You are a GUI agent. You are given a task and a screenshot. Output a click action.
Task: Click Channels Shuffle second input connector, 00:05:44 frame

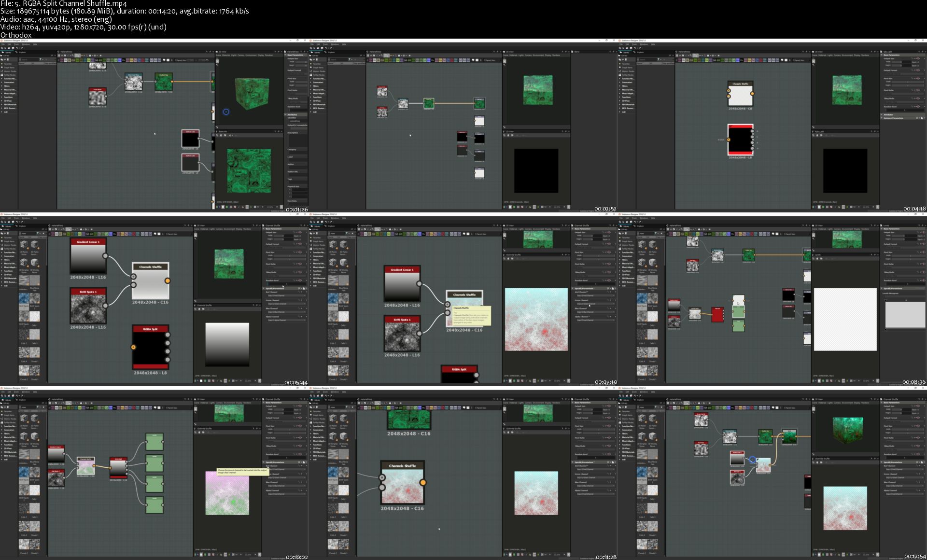(134, 285)
